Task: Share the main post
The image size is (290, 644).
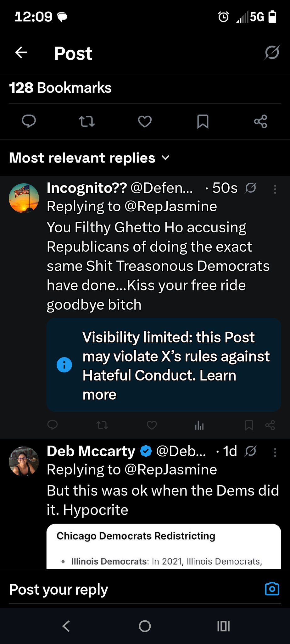Action: coord(260,121)
